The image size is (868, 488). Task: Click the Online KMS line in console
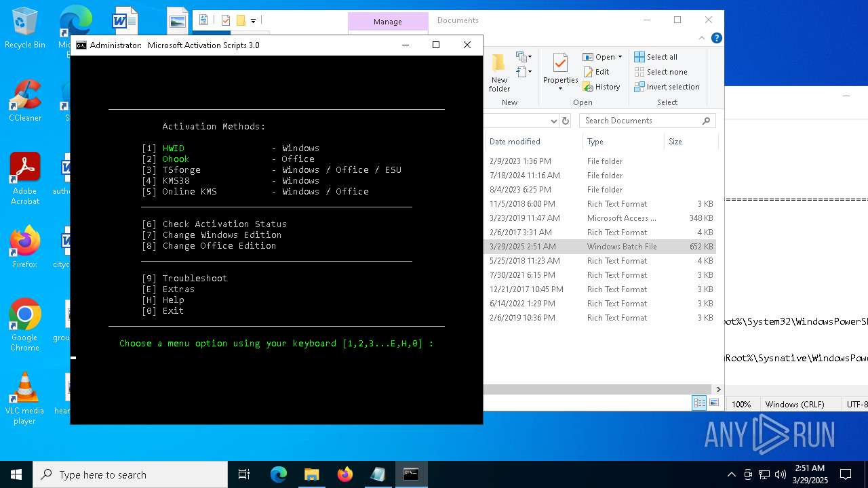(255, 191)
